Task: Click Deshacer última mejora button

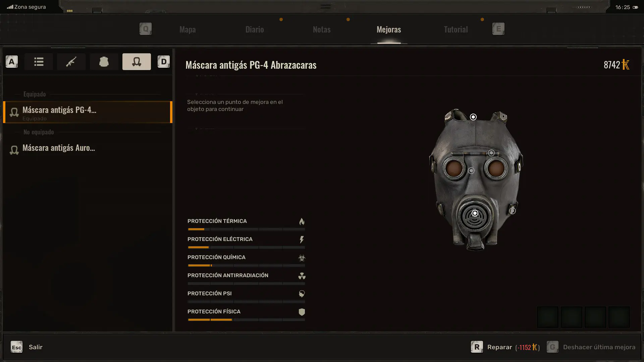Action: 599,347
